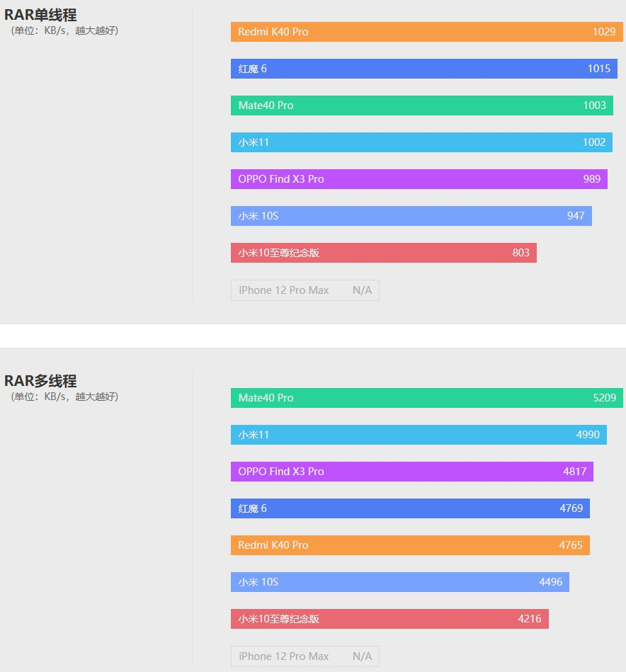Click the unit label under RAR多线程
The height and width of the screenshot is (672, 626).
(64, 397)
